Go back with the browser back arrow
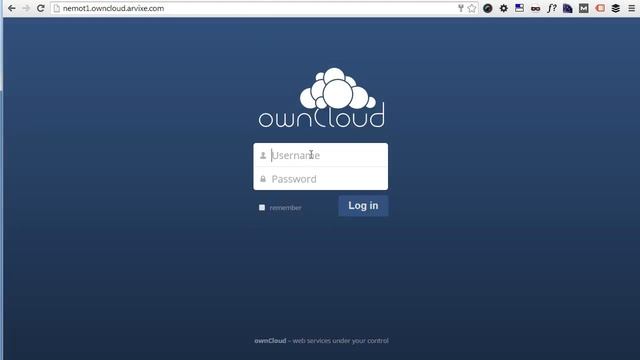640x360 pixels. [11, 8]
